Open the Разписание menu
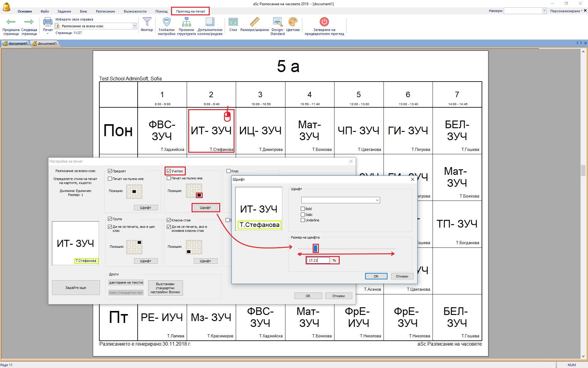The width and height of the screenshot is (588, 368). pos(105,11)
